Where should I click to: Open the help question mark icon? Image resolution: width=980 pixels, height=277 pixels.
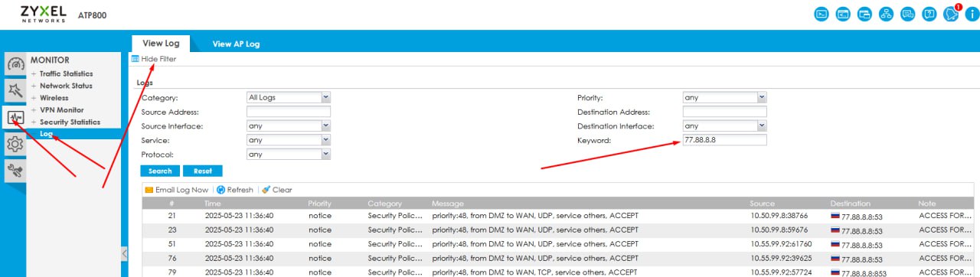(x=929, y=14)
